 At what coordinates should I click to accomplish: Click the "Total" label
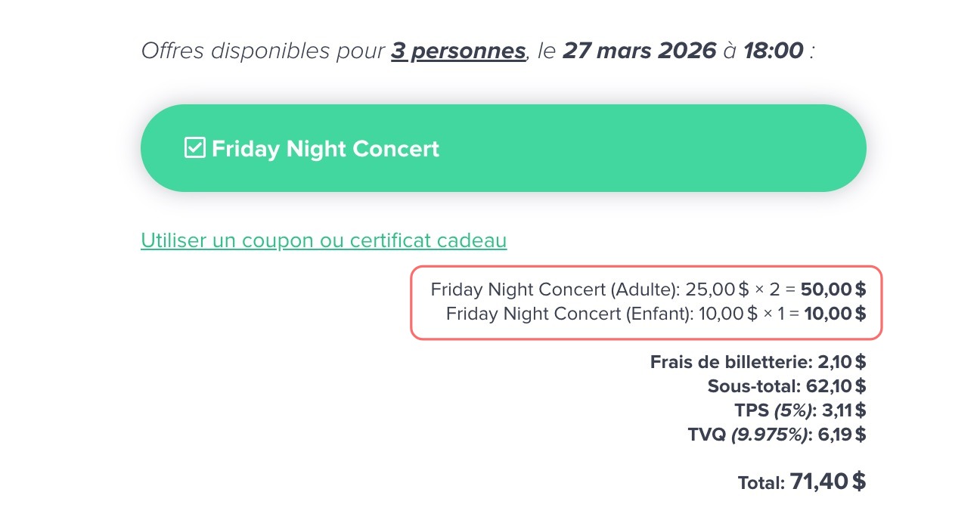pyautogui.click(x=761, y=483)
